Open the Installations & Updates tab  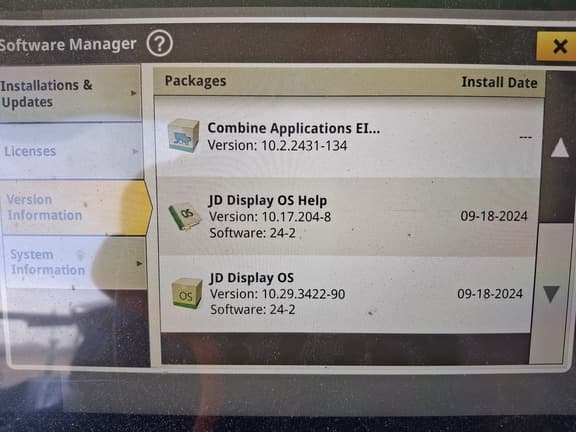[70, 94]
